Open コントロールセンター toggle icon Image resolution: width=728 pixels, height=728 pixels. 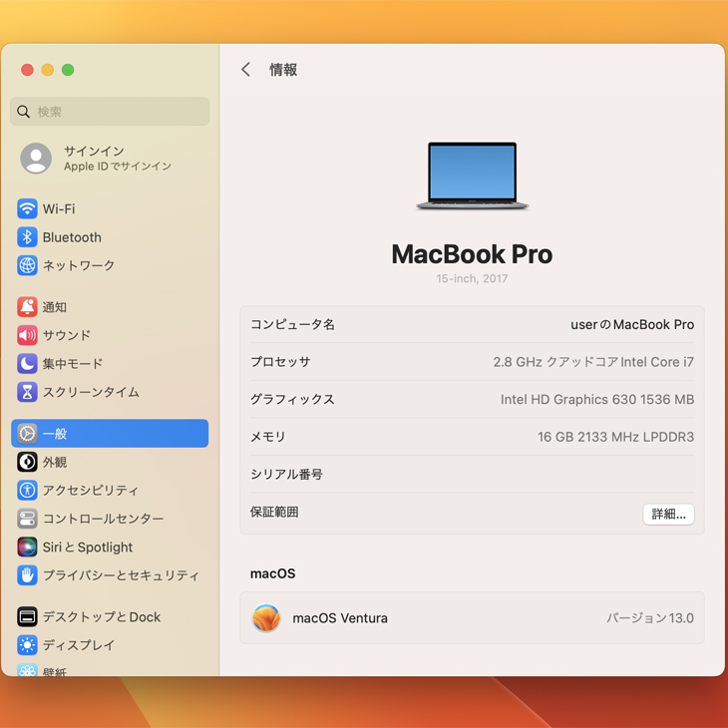tap(27, 519)
